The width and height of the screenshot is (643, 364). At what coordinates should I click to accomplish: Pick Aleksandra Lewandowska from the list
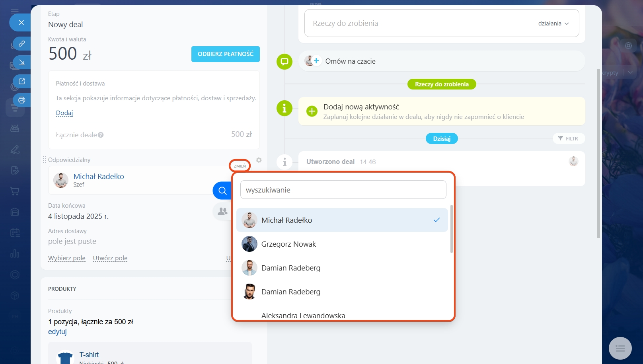[x=303, y=315]
